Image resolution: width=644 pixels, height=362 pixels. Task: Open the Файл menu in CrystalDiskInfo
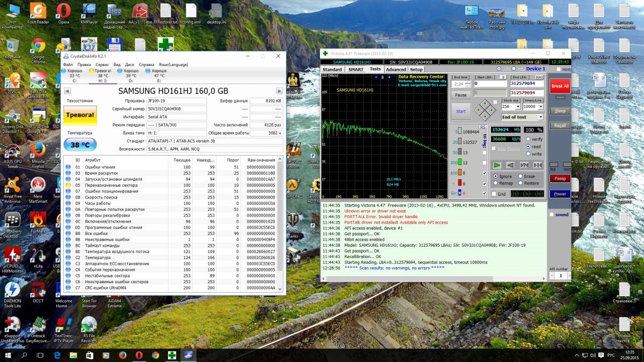[x=68, y=64]
